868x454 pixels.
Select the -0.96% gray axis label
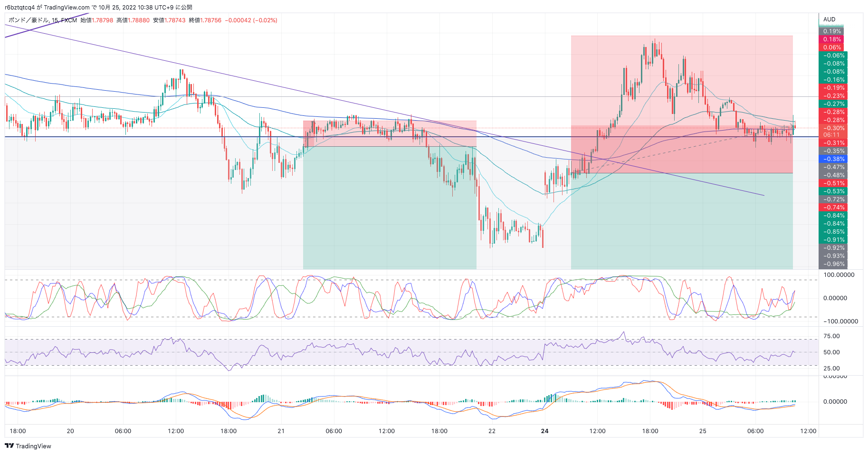tap(834, 264)
